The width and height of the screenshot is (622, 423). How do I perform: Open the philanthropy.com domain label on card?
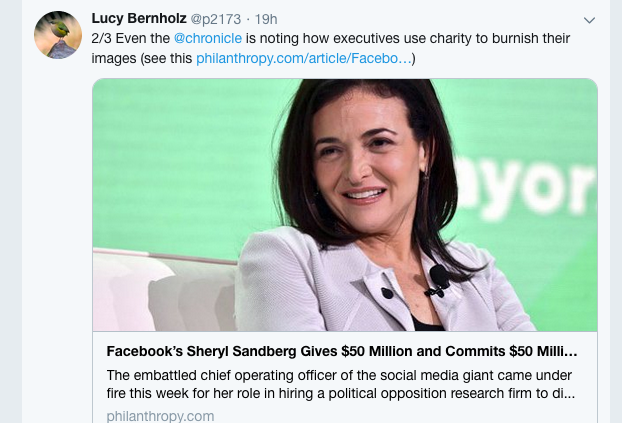tap(146, 415)
